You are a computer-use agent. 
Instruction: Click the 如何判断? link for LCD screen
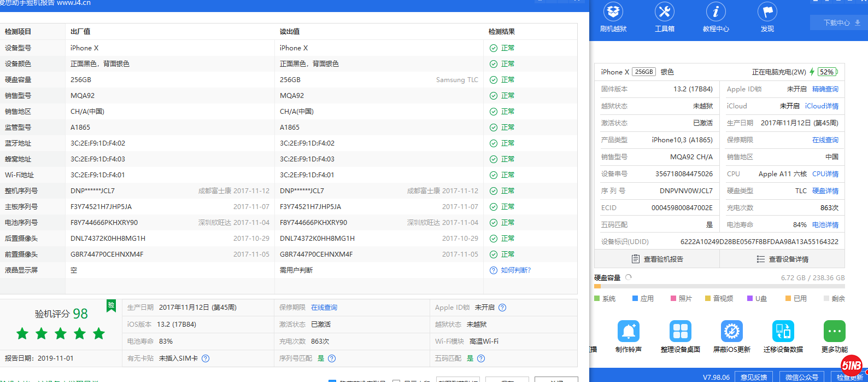pos(515,270)
